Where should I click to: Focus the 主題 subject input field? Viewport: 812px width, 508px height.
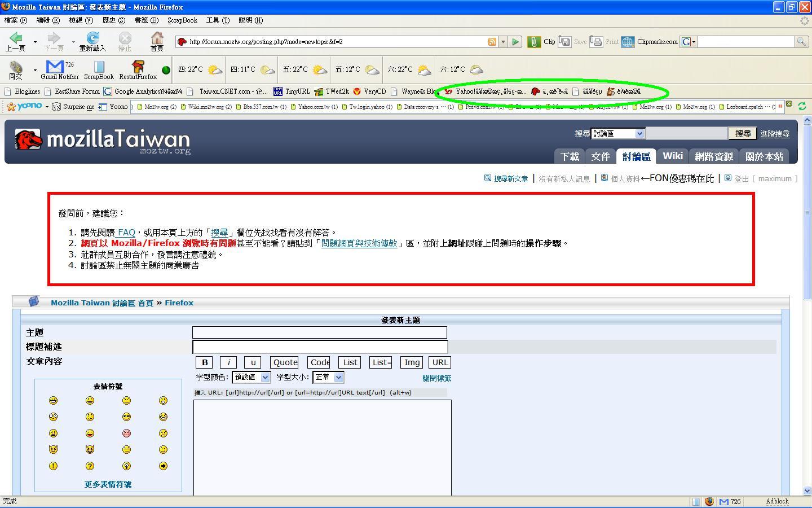coord(320,332)
